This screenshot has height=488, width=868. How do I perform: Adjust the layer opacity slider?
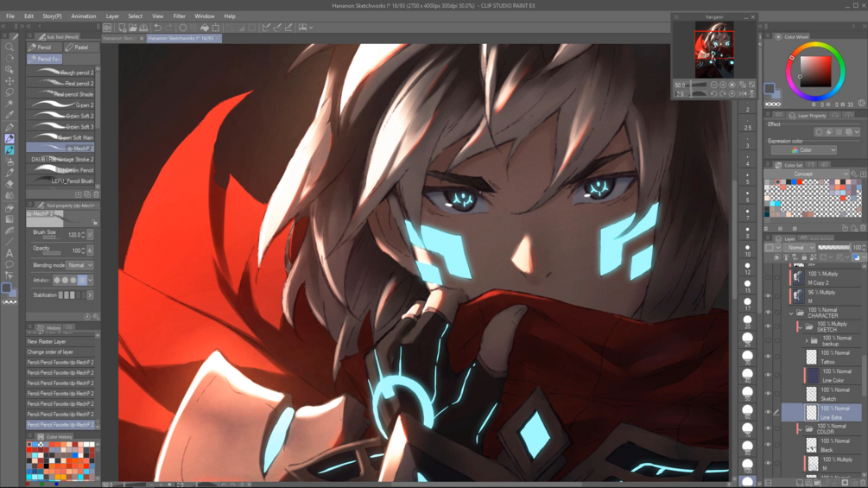[x=833, y=247]
